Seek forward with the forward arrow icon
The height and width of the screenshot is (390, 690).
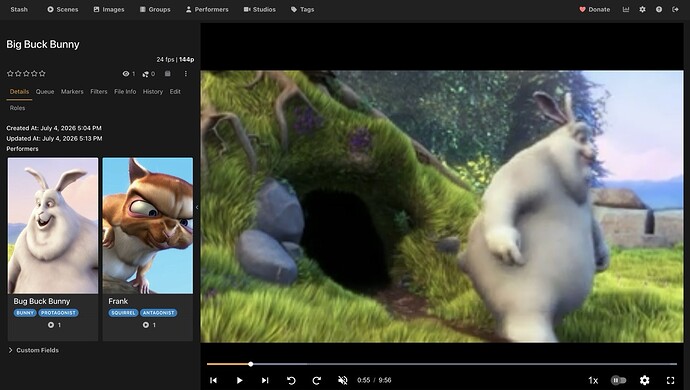pos(317,380)
